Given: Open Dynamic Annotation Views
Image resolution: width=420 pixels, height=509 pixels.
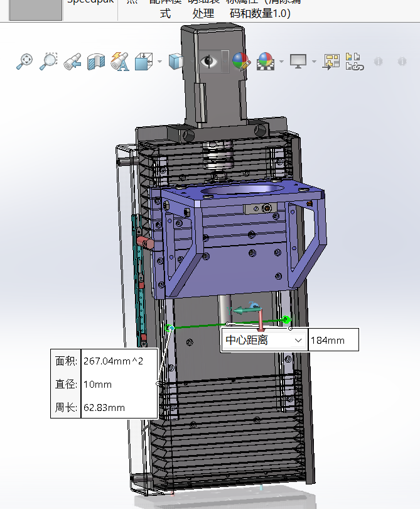Looking at the screenshot, I should coord(120,62).
